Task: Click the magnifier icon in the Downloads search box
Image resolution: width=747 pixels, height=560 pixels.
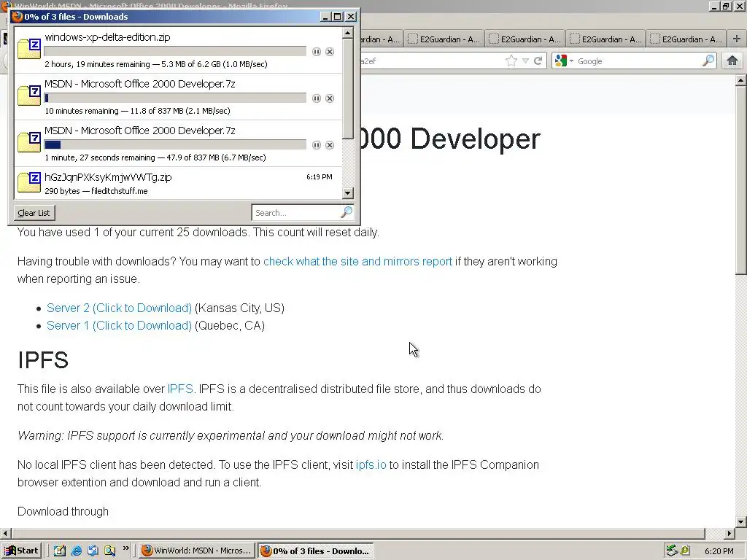Action: [347, 212]
